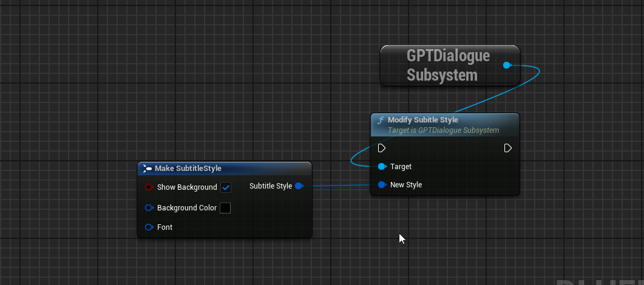Select the GPTDialogue Subsystem node
This screenshot has width=644, height=285.
[x=450, y=65]
